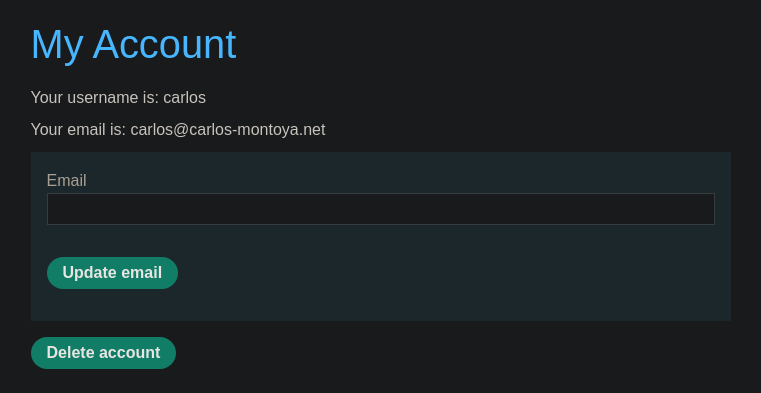Remove the account via Delete account
This screenshot has height=393, width=761.
103,353
